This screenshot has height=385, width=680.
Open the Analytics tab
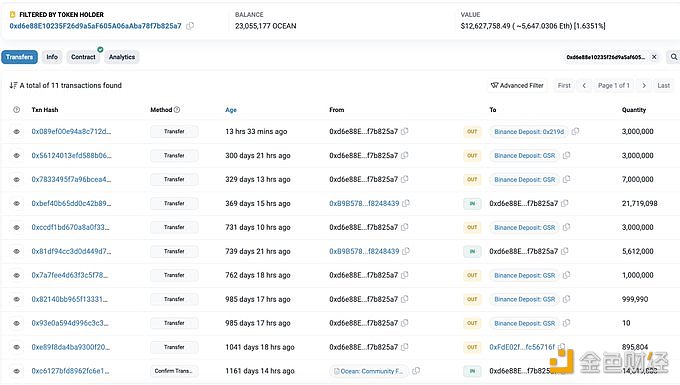pos(122,57)
